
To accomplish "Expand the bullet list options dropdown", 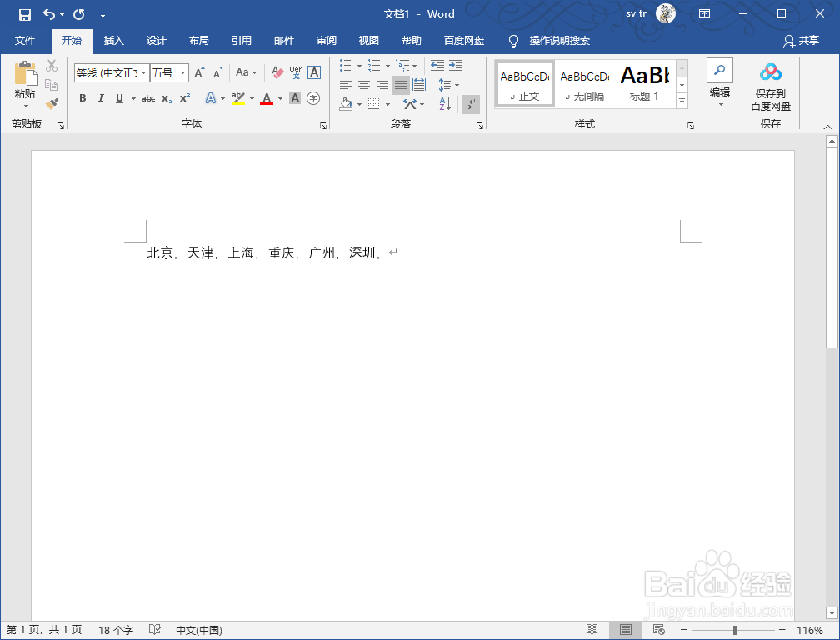I will (358, 67).
